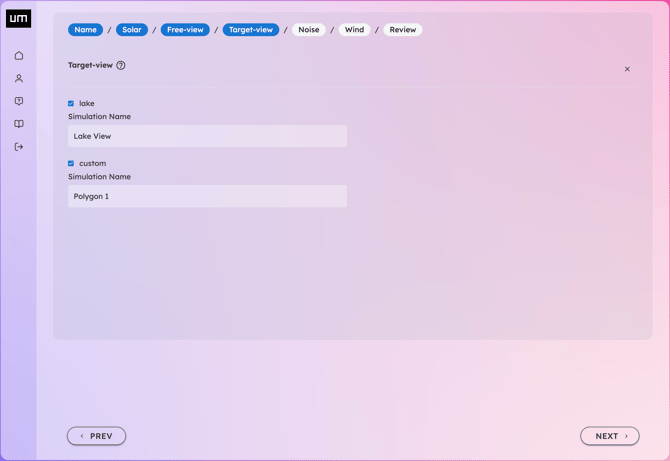
Task: Open the help chat question icon
Action: pos(19,101)
